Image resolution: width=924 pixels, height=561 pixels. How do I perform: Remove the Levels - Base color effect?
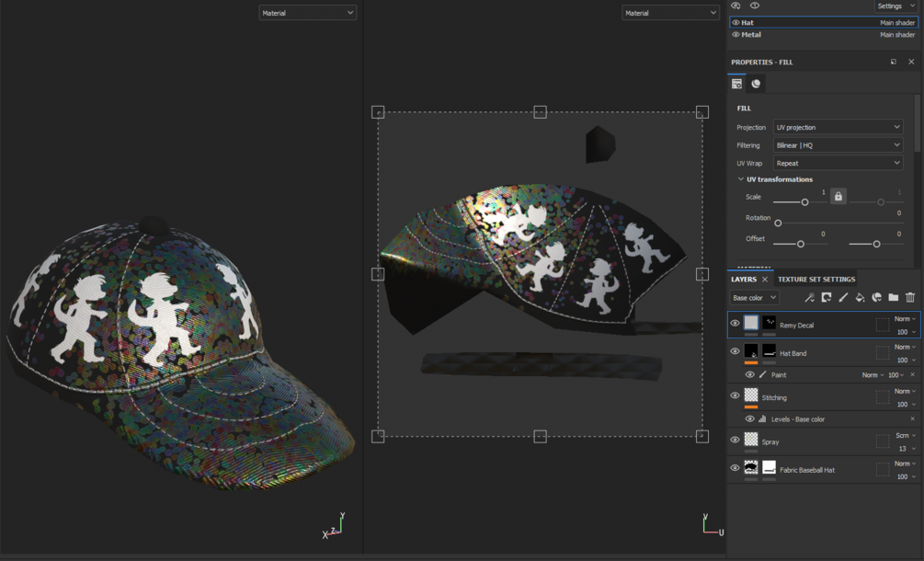tap(913, 419)
